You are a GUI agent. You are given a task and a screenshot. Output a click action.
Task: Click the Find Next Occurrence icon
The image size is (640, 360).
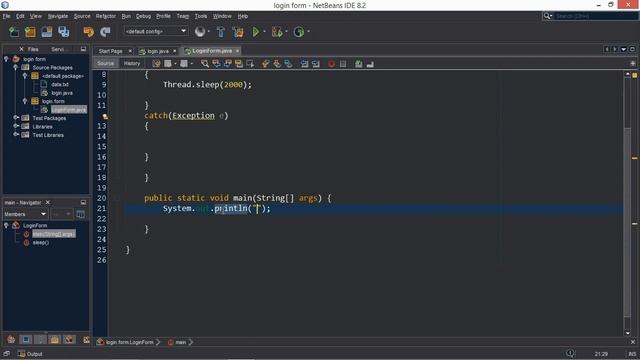(228, 64)
